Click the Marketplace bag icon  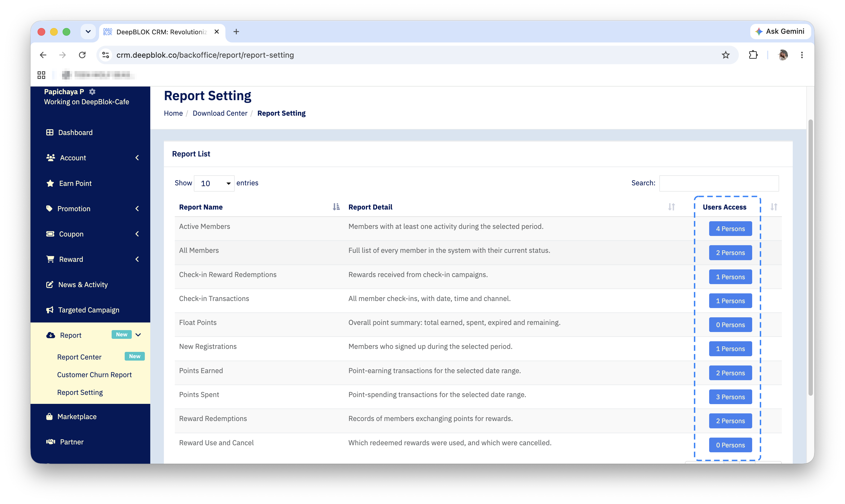tap(49, 416)
